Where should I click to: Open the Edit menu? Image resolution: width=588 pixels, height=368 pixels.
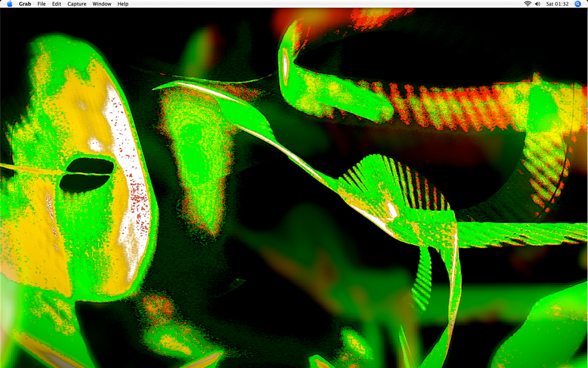[57, 4]
